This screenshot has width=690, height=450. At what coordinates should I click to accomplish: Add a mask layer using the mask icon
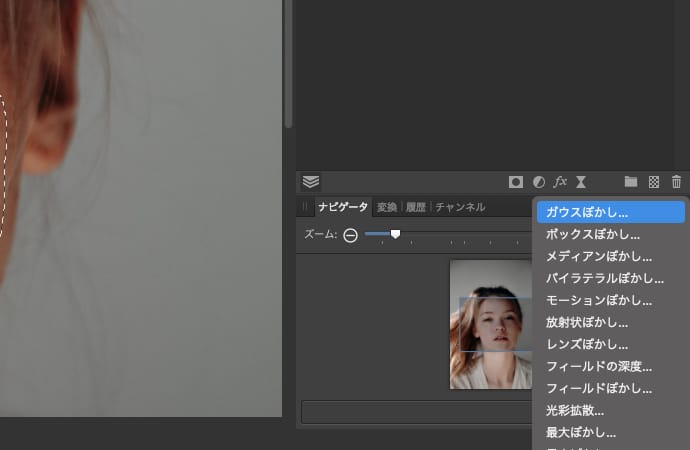(x=516, y=182)
